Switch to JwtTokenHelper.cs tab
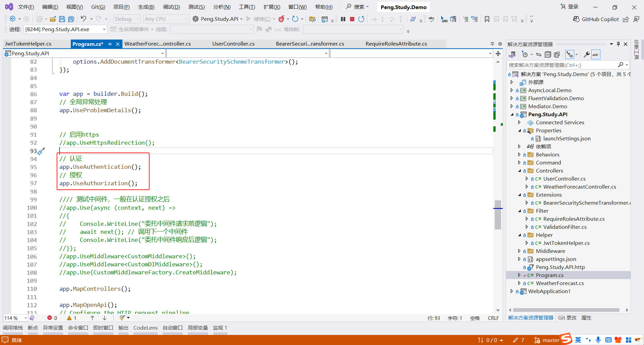The width and height of the screenshot is (644, 345). click(28, 44)
